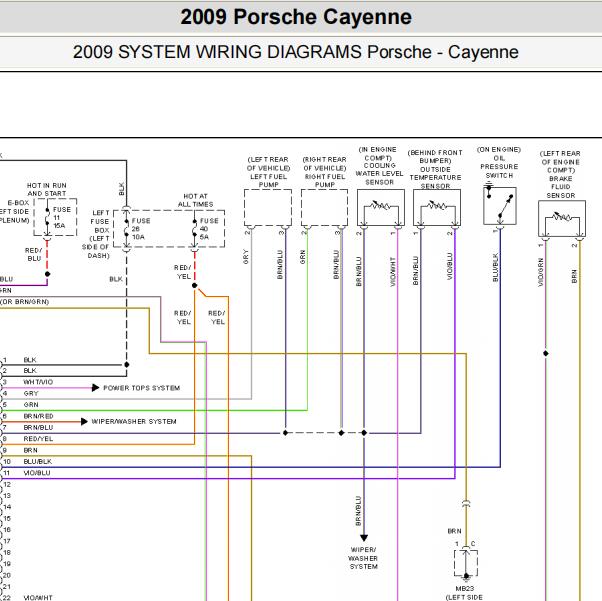Viewport: 602px width, 601px height.
Task: Click the "BLK" label at pin 2
Action: pos(30,371)
